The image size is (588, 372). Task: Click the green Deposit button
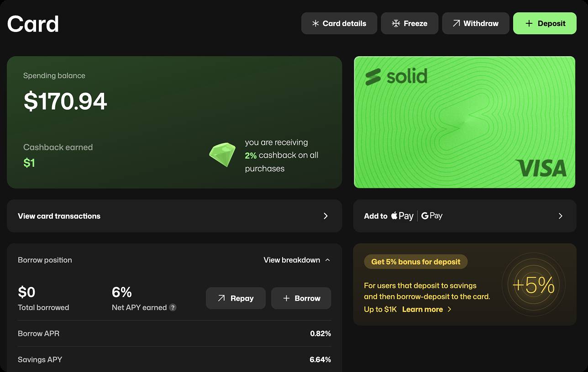tap(545, 23)
